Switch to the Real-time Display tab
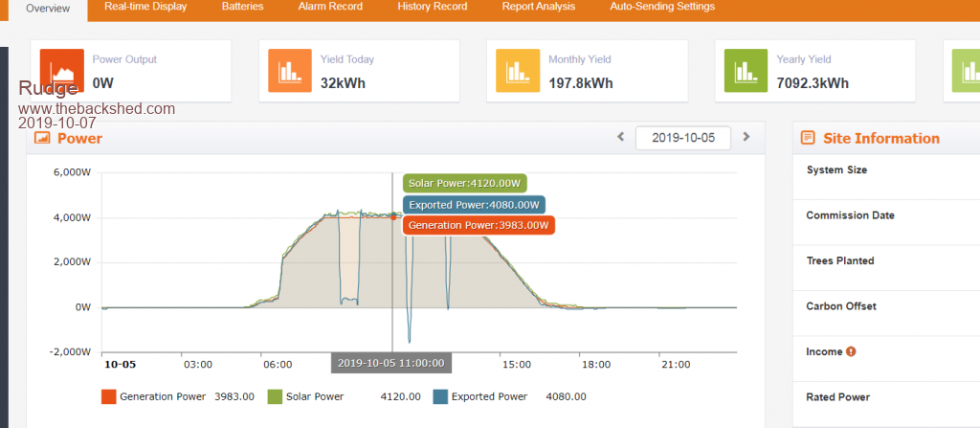This screenshot has width=980, height=428. pyautogui.click(x=145, y=7)
